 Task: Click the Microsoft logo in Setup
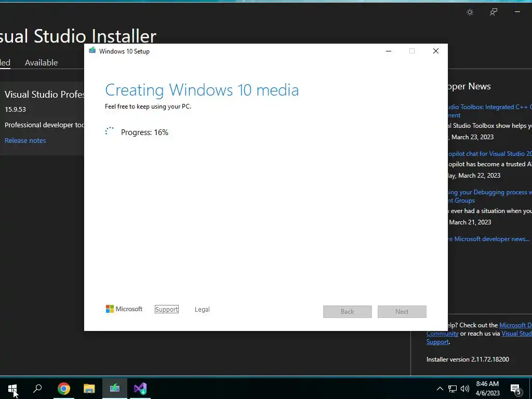[124, 309]
